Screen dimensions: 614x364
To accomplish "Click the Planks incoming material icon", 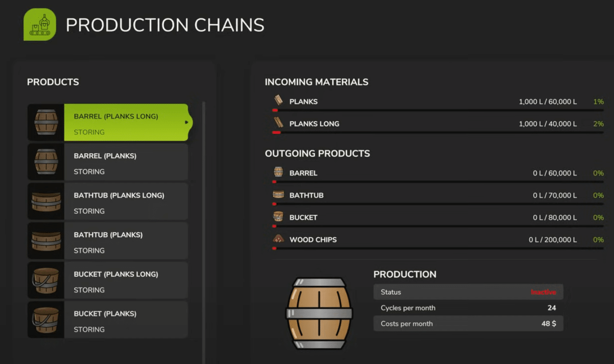I will (x=279, y=101).
